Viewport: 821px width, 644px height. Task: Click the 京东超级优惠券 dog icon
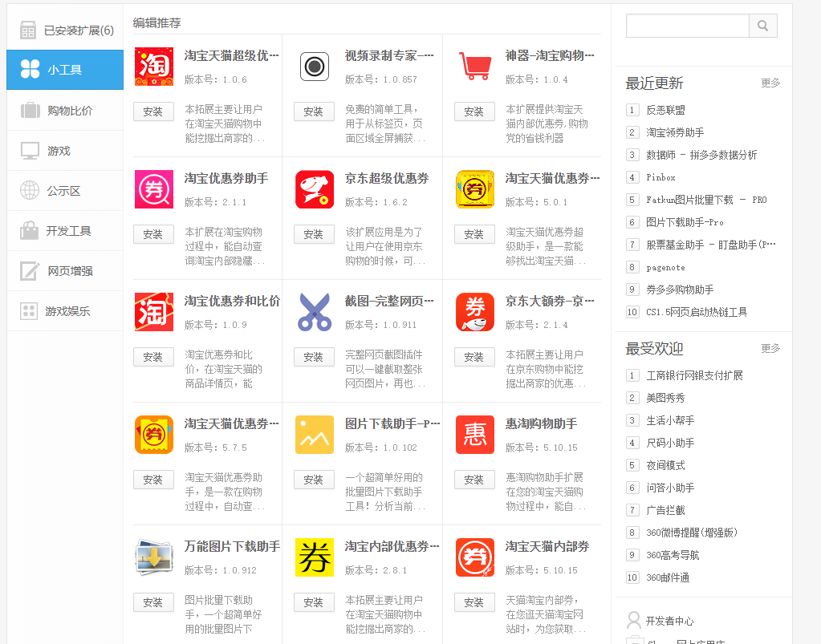(314, 189)
